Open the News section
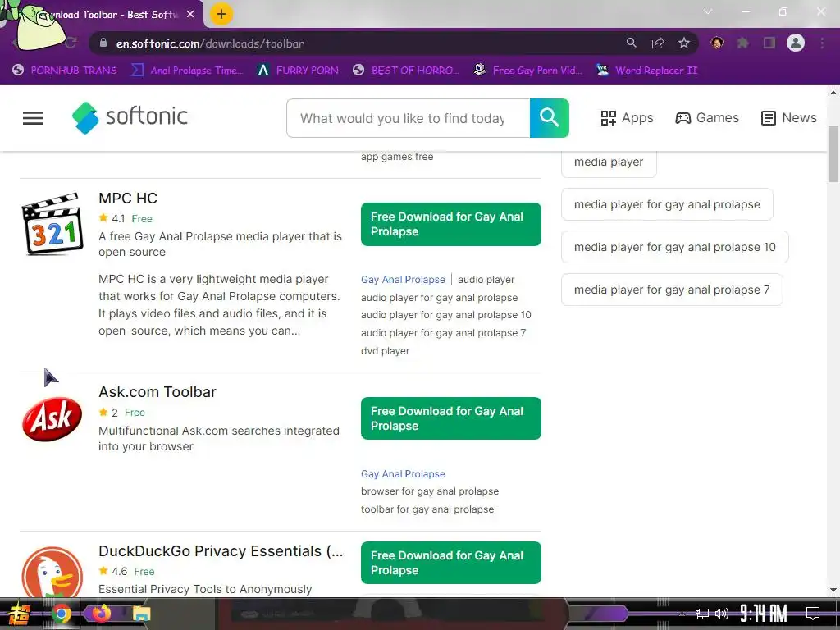This screenshot has width=840, height=630. click(x=789, y=118)
